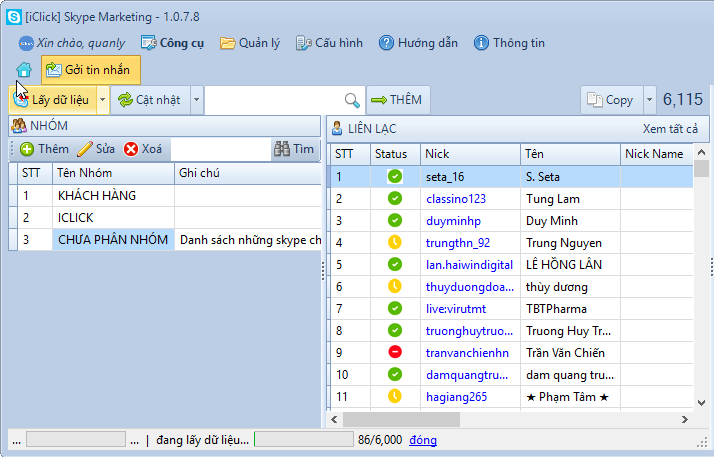Open the tranvanchienhn nick link
Viewport: 714px width, 457px height.
(x=467, y=353)
